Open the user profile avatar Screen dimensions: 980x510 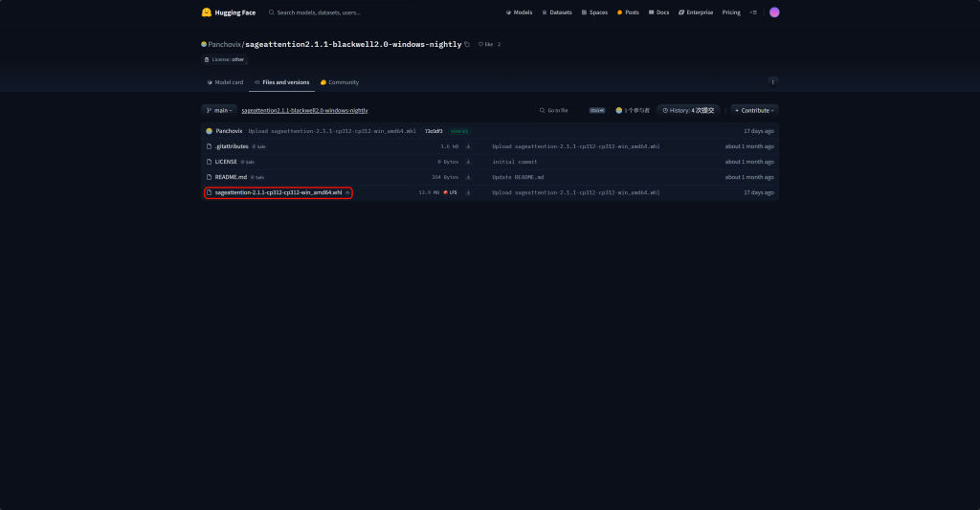[x=774, y=12]
